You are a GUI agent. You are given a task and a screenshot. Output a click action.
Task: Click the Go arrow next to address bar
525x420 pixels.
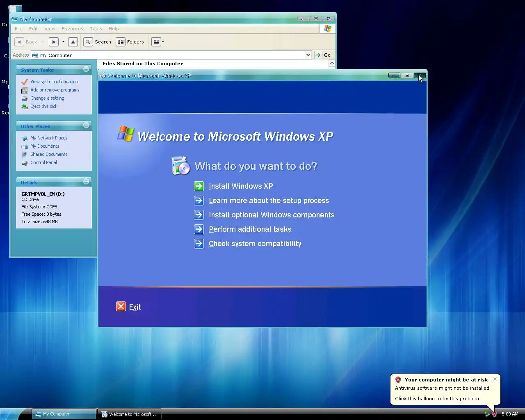pos(318,55)
